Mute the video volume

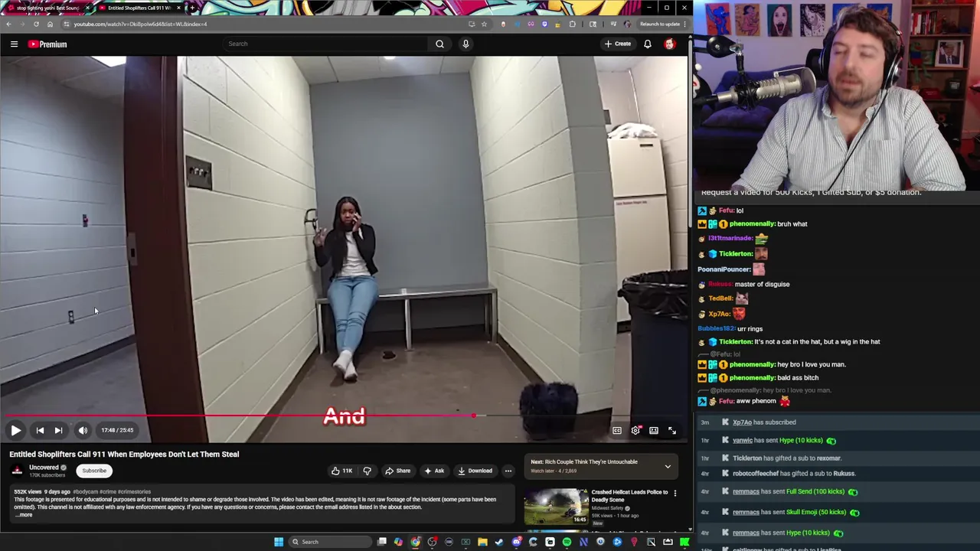83,430
